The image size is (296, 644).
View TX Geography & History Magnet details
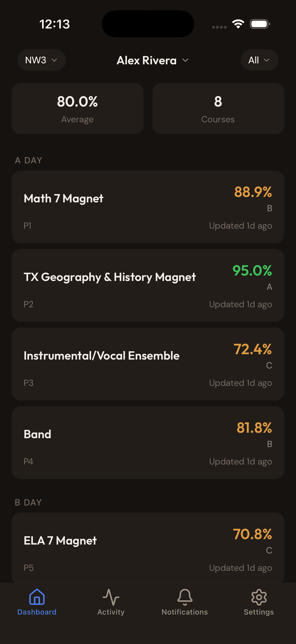[148, 285]
